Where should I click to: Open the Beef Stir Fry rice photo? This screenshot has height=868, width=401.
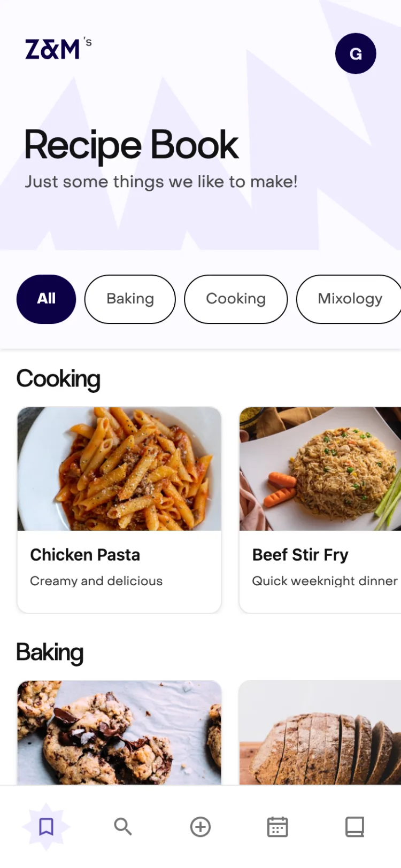[320, 469]
